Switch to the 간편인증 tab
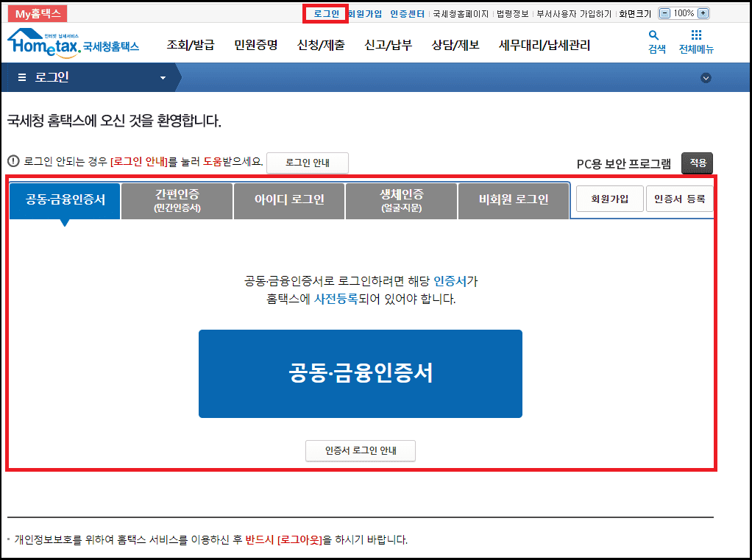Viewport: 752px width, 560px height. (x=177, y=200)
